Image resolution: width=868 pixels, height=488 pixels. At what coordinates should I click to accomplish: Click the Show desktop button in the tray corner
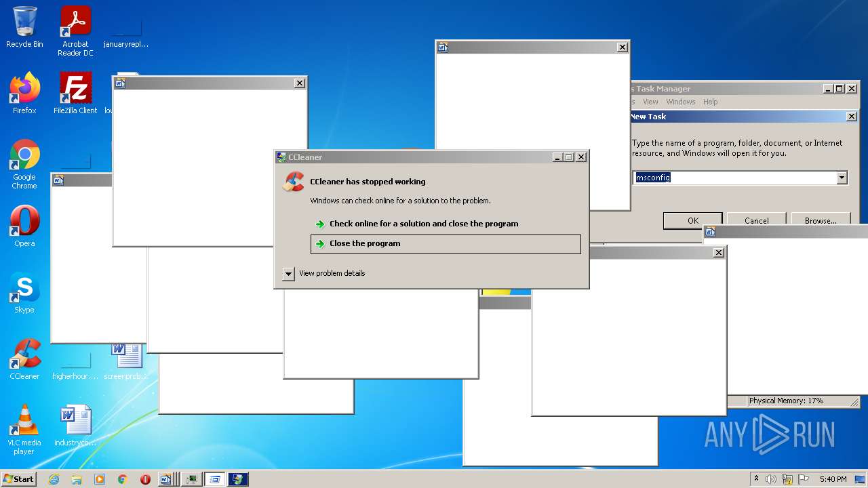[861, 479]
